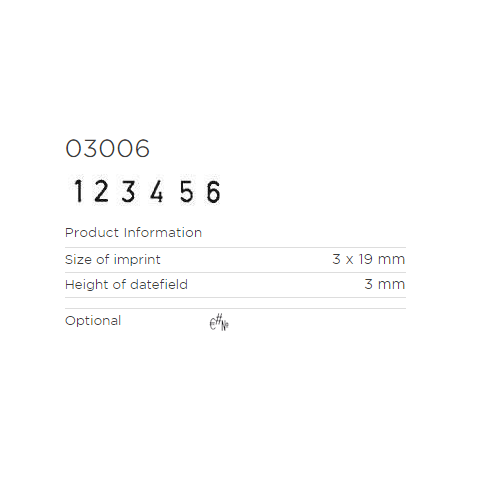Click the digit 2 in the imprint sample
Viewport: 500px width, 498px height.
click(101, 191)
